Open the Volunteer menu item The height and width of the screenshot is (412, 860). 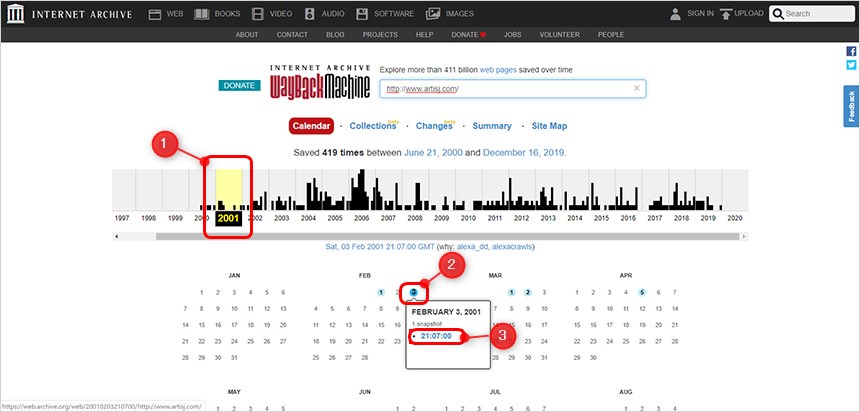[x=559, y=35]
